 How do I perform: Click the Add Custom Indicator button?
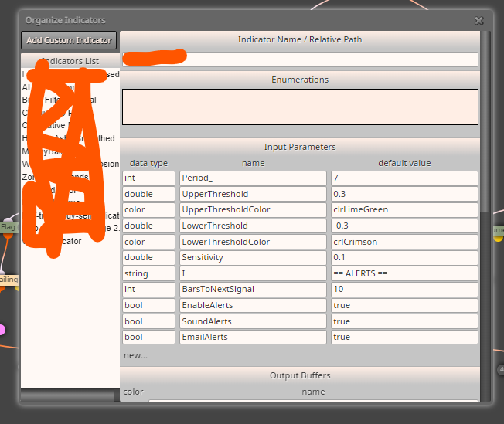(69, 40)
